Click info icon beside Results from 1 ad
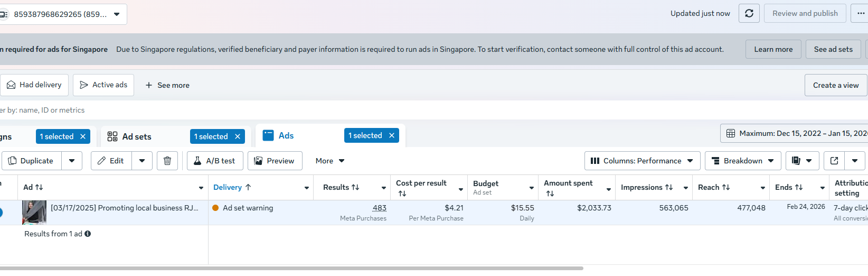Image resolution: width=868 pixels, height=276 pixels. tap(88, 234)
